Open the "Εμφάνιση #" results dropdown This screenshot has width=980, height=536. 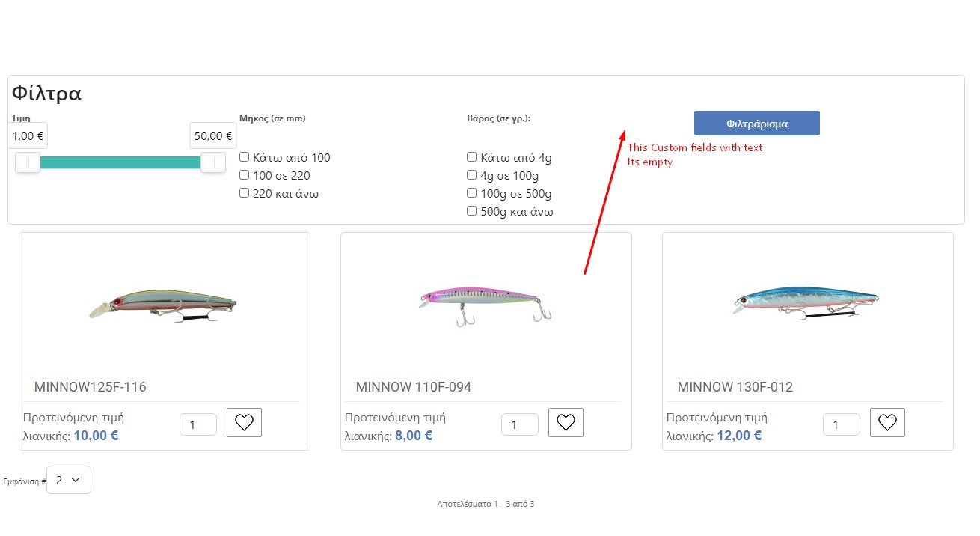[69, 480]
